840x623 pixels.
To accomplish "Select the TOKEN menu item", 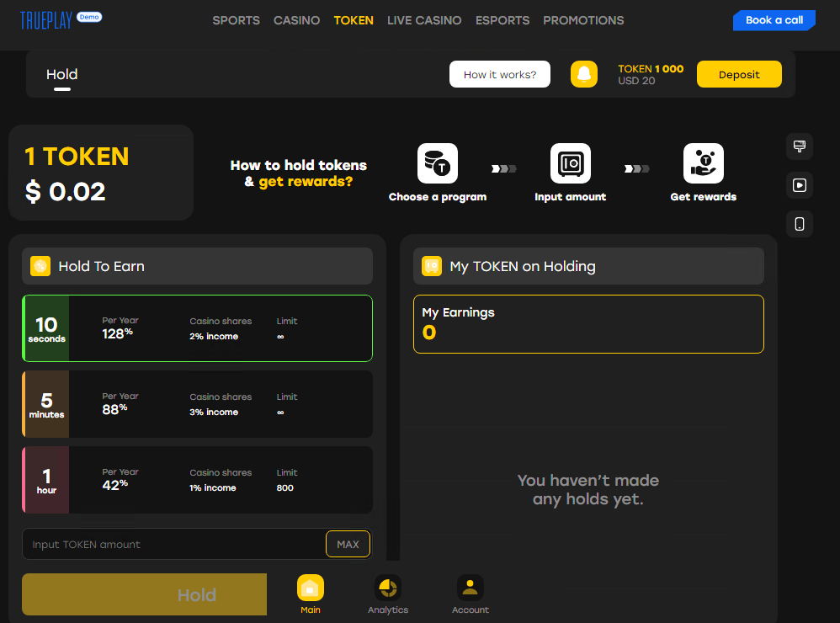I will pos(354,20).
